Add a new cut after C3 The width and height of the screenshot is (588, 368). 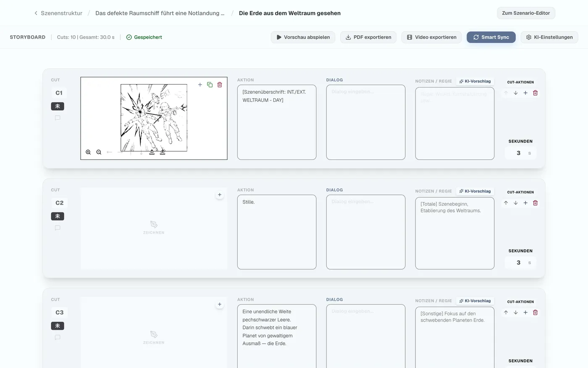pyautogui.click(x=525, y=312)
